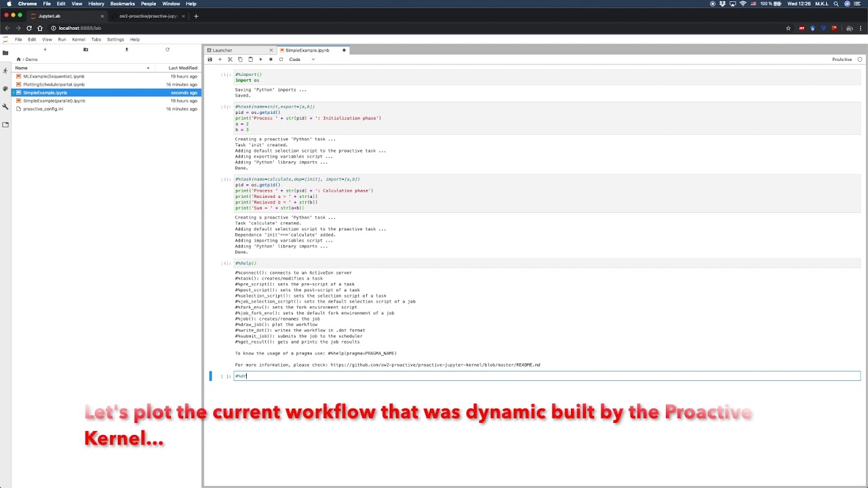The height and width of the screenshot is (488, 868).
Task: Open the JupyterLab Run menu
Action: pos(62,39)
